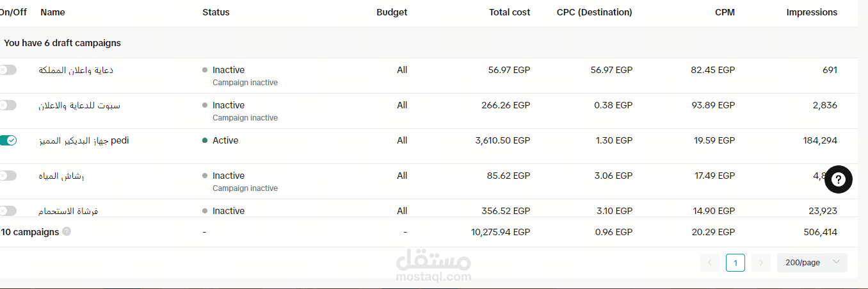Open the 200/page dropdown
Viewport: 868px width, 289px height.
click(x=812, y=263)
